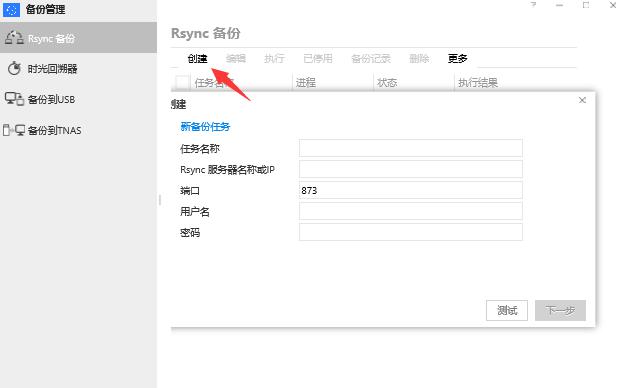Click the 端口 field containing 873
Image resolution: width=620 pixels, height=388 pixels.
410,190
